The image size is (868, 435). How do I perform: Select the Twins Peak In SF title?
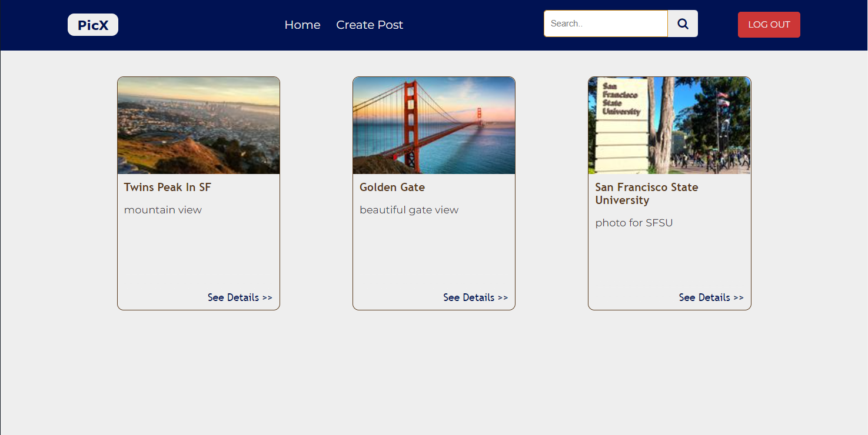(x=167, y=187)
